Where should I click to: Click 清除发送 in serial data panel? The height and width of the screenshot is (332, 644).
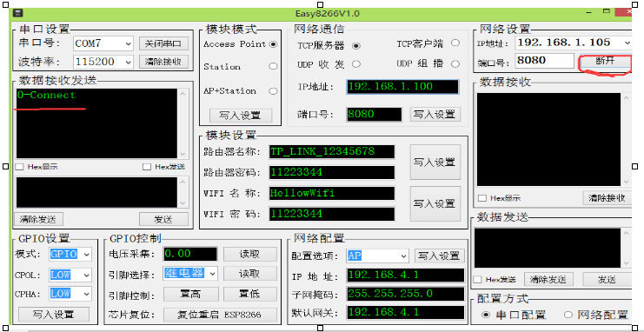pyautogui.click(x=38, y=219)
